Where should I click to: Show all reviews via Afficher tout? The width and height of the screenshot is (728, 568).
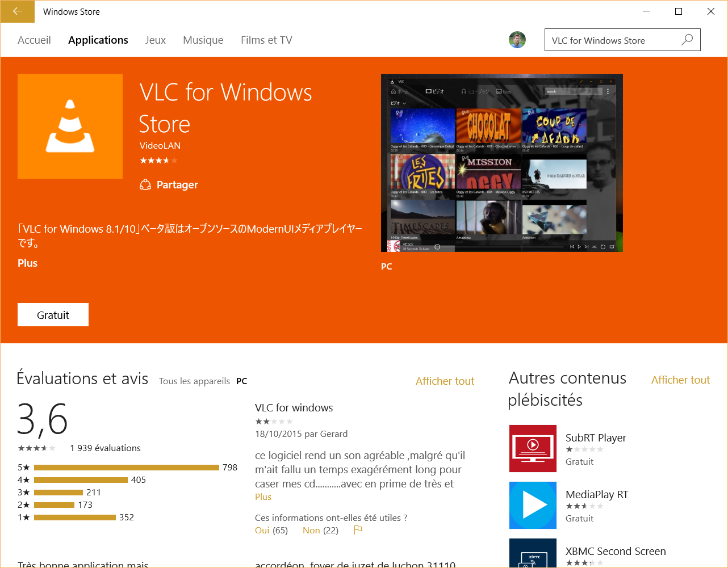[445, 381]
